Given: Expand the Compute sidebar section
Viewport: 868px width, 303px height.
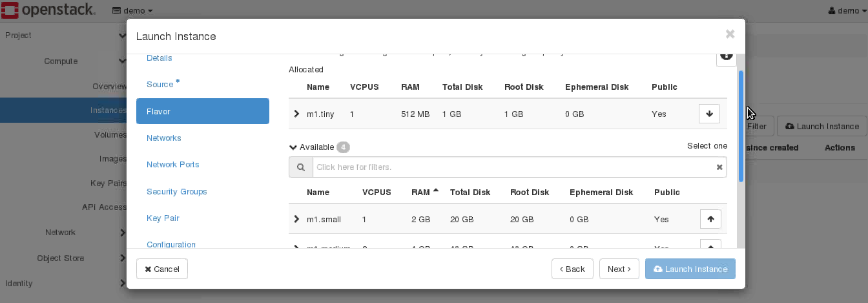Looking at the screenshot, I should click(63, 61).
